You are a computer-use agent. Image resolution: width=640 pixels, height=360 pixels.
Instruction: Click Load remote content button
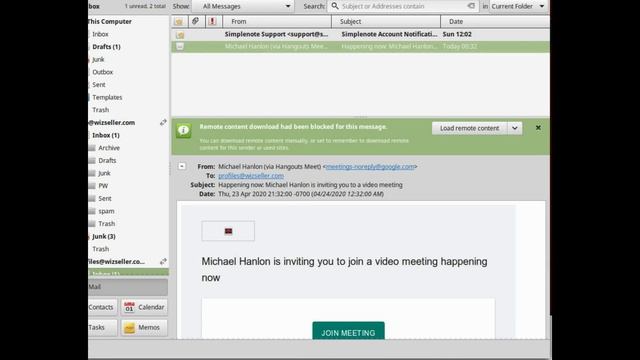click(x=469, y=128)
